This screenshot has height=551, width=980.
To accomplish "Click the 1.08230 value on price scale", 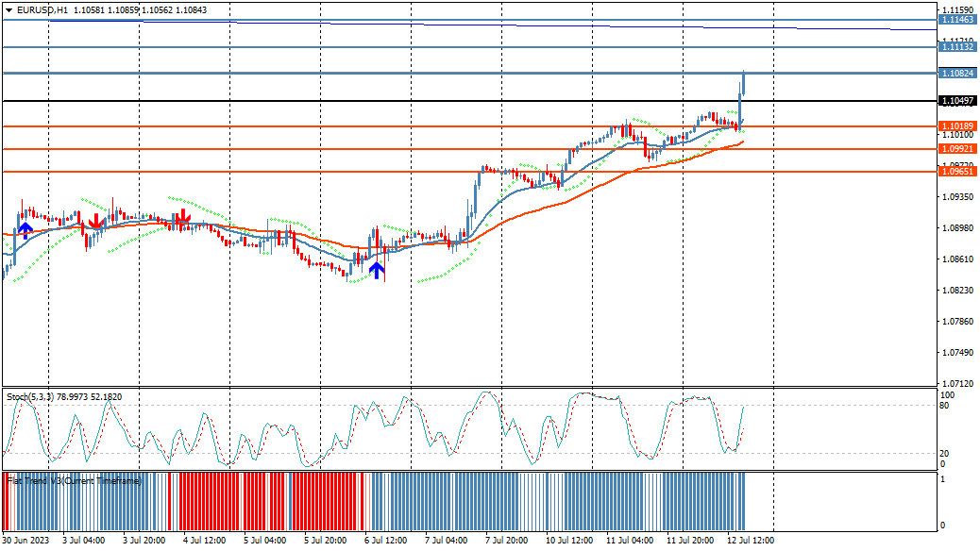I will coord(957,291).
